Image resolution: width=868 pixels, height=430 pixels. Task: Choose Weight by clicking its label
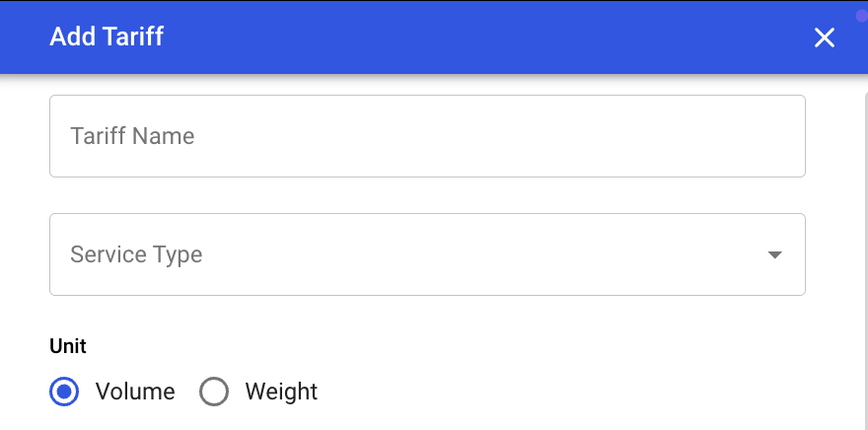(x=281, y=392)
